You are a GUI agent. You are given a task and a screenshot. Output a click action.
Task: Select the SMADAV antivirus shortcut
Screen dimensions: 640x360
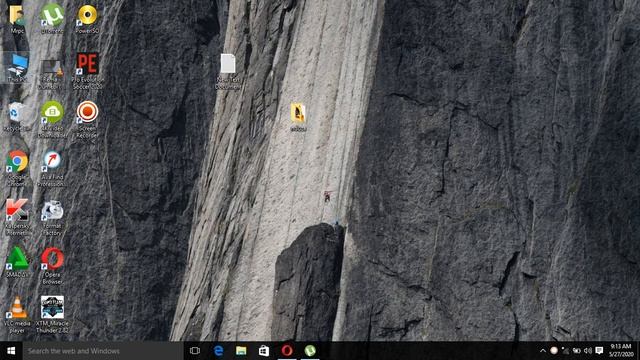tap(17, 262)
